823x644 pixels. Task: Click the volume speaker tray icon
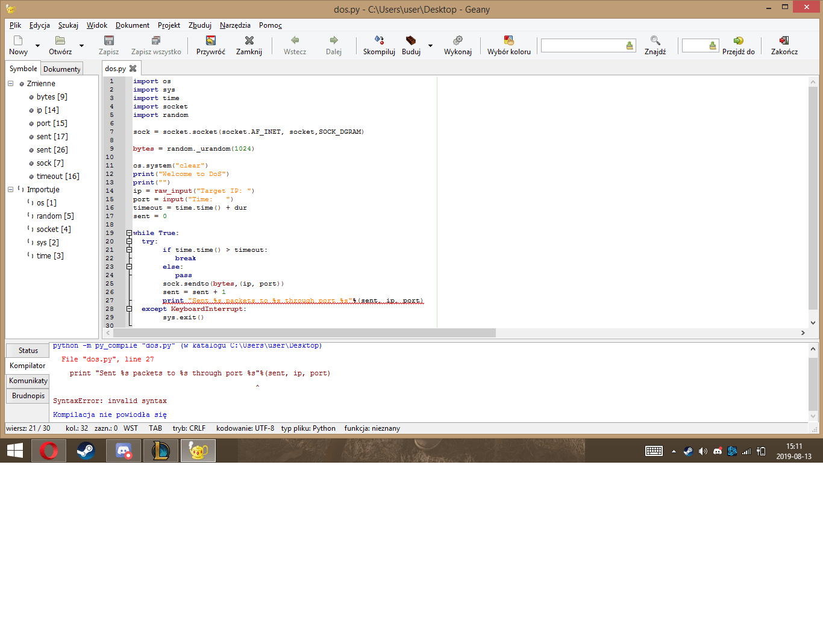point(703,451)
